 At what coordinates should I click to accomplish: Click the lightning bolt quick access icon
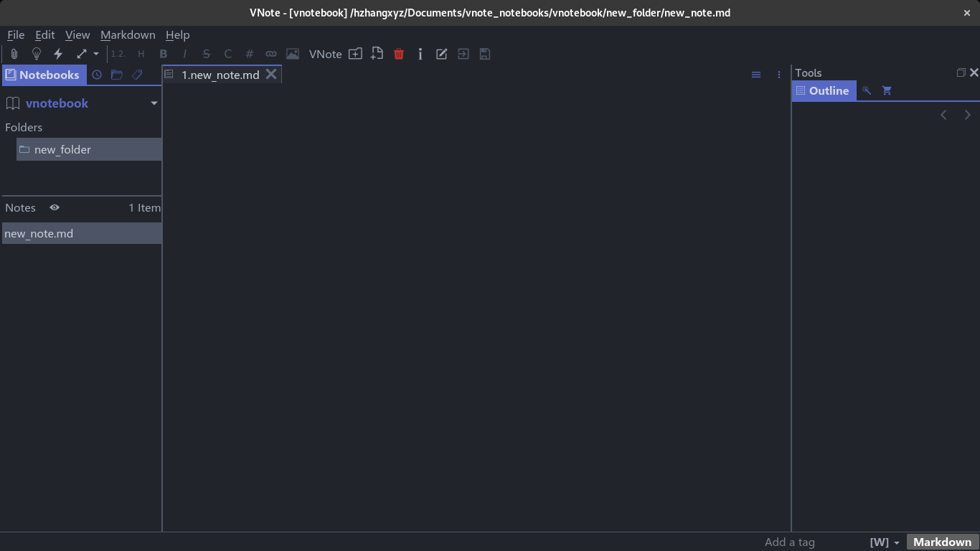point(58,54)
